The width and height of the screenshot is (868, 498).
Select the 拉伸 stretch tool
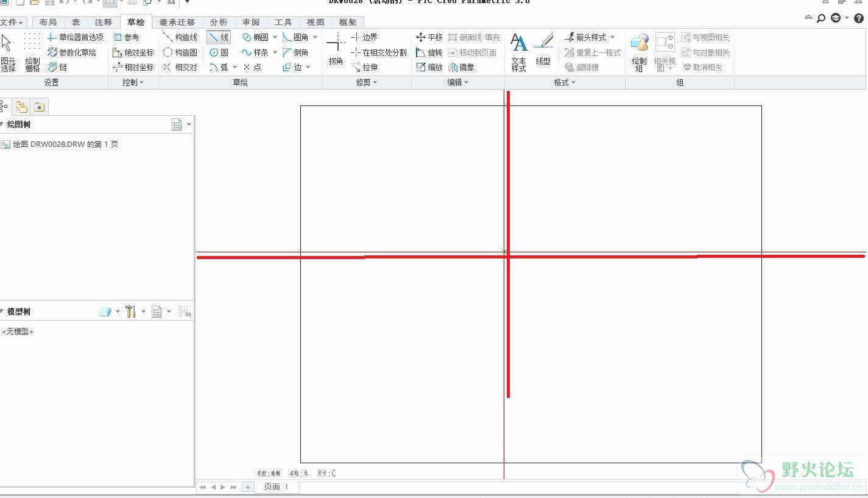(364, 67)
